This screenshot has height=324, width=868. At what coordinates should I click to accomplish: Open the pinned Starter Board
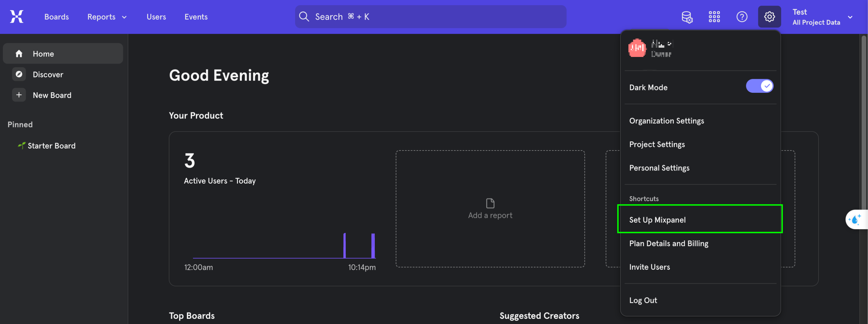point(52,146)
